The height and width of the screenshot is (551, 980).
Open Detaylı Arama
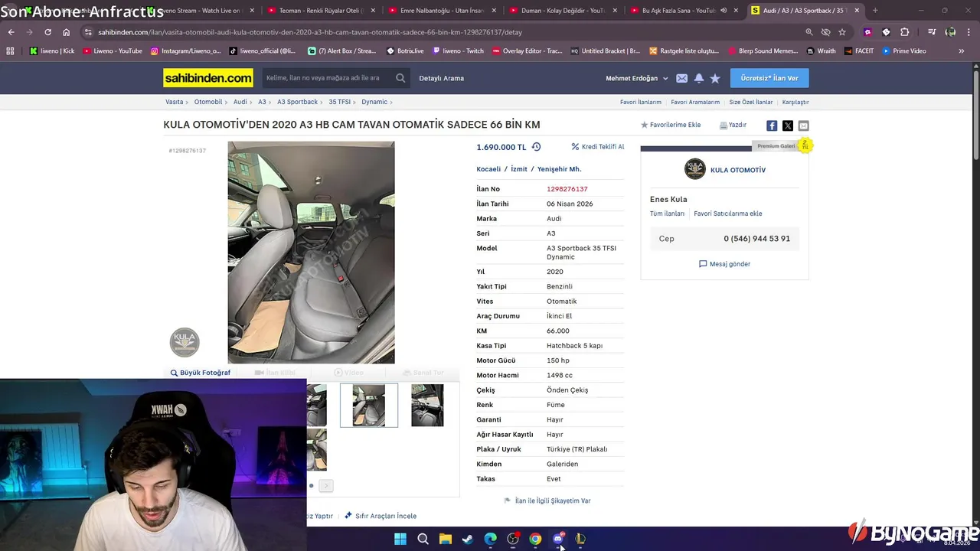click(x=441, y=78)
